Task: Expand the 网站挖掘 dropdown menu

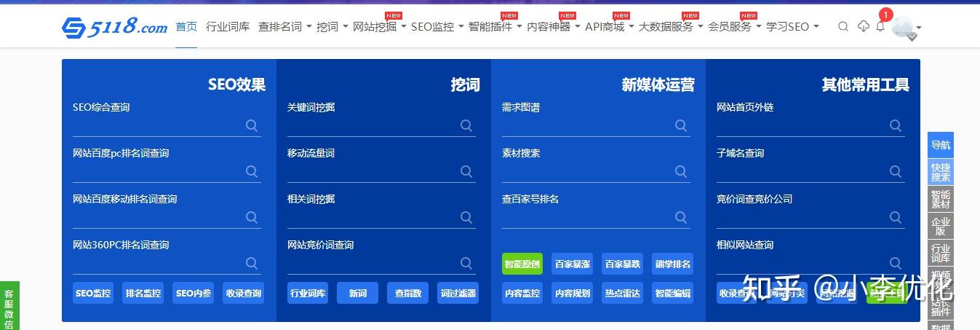Action: 379,26
